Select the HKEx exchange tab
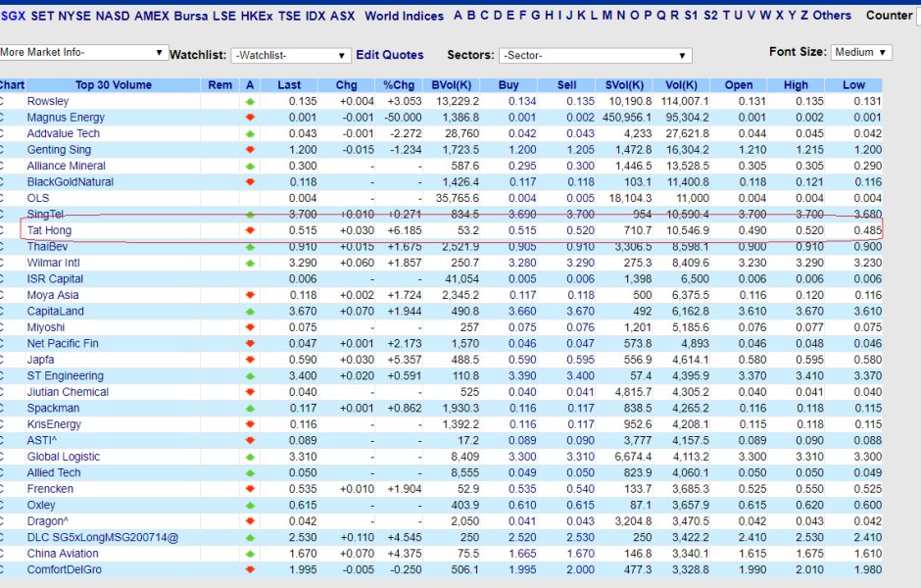This screenshot has height=588, width=921. (x=258, y=16)
